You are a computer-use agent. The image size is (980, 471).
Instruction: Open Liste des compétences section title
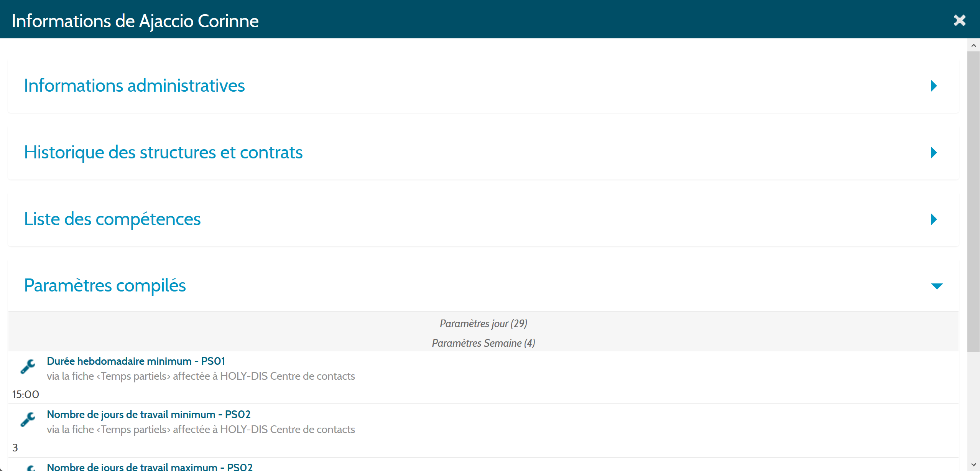(112, 219)
